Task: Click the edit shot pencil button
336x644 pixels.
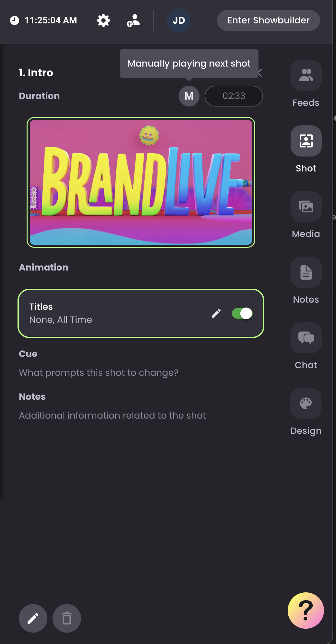Action: (33, 618)
